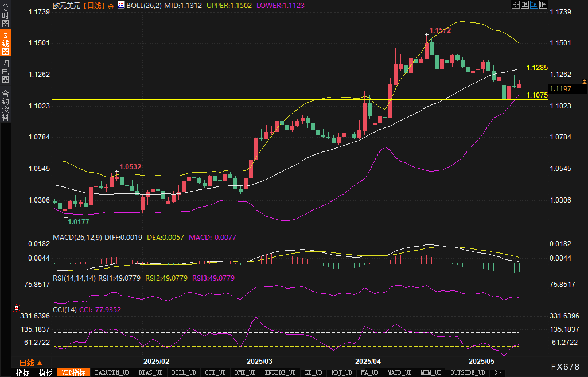Screen dimensions: 588x377
Task: Switch to 分时图 time-sharing view
Action: 5,15
